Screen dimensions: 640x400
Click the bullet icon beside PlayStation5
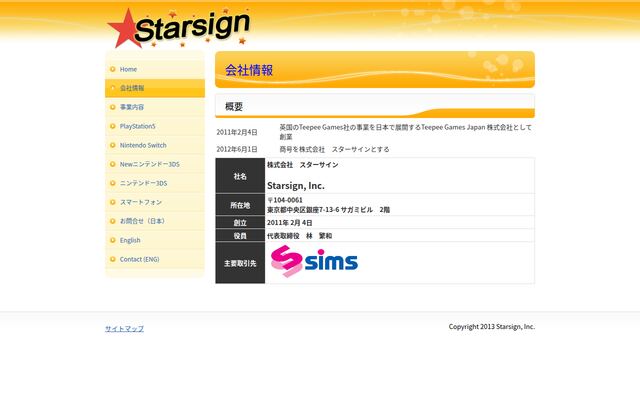(113, 126)
